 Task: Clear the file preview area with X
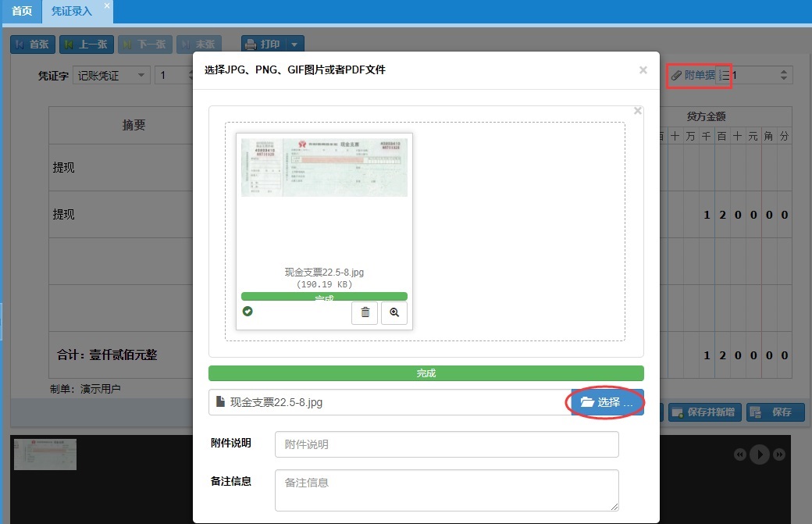pyautogui.click(x=637, y=112)
